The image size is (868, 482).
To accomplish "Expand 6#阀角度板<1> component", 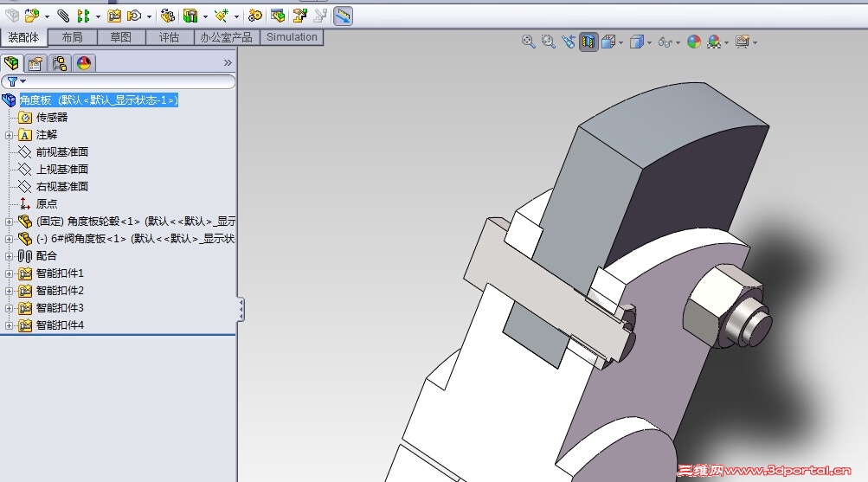I will (9, 239).
